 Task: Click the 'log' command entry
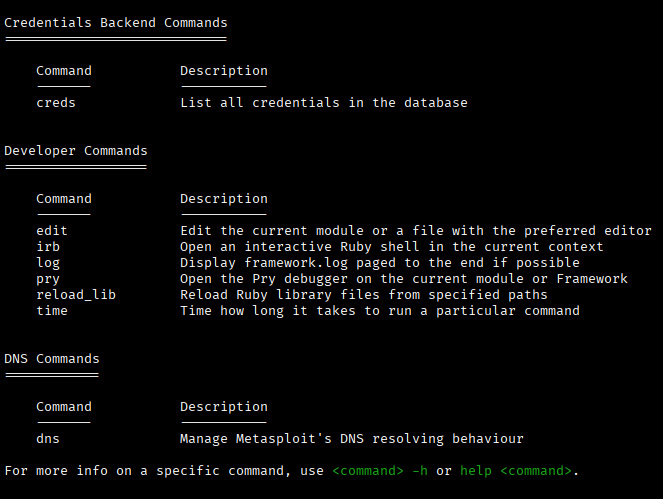tap(48, 263)
